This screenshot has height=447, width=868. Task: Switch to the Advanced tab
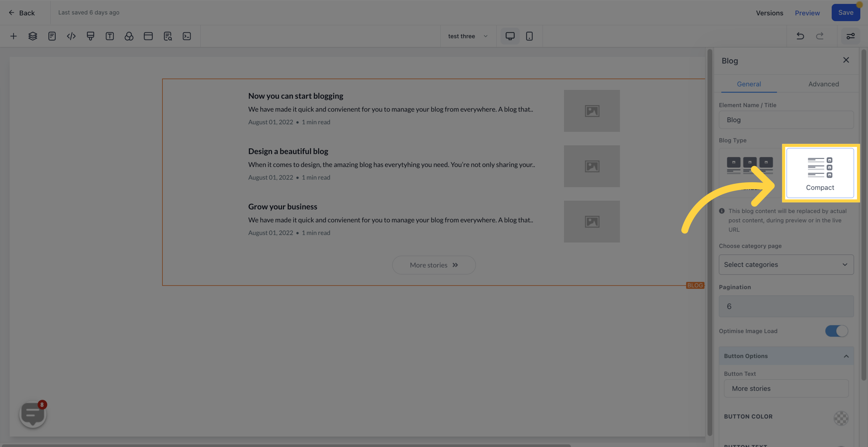coord(823,83)
